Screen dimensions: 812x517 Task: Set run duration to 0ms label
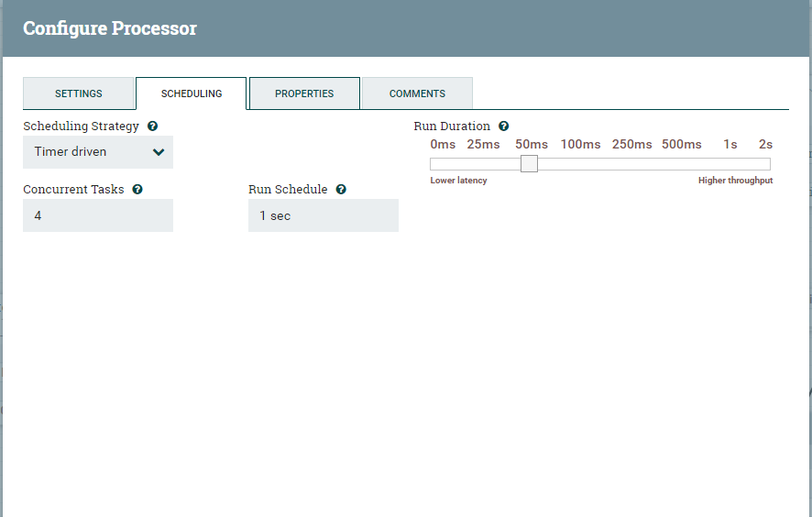pos(443,144)
